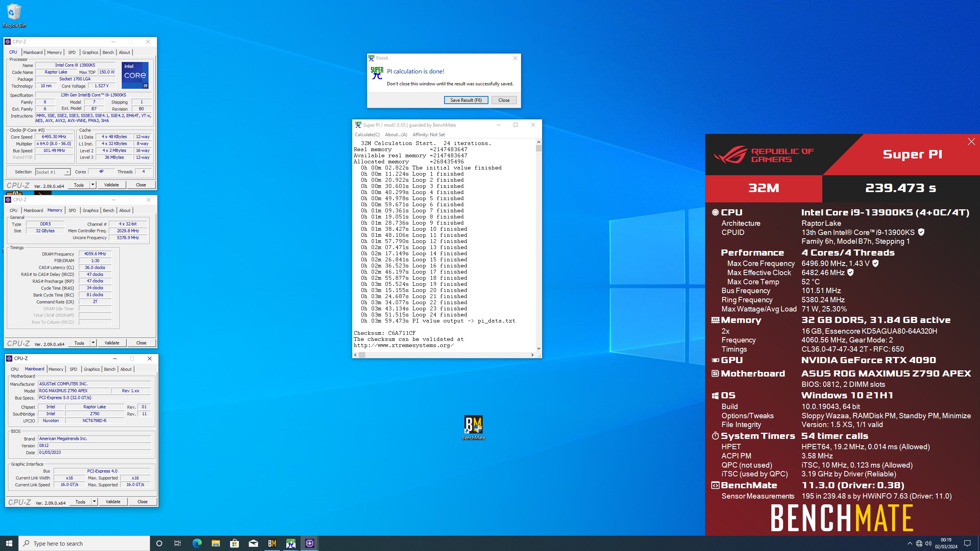Click Affinity: Not Set in Super PI
Viewport: 980px width, 551px height.
(428, 135)
